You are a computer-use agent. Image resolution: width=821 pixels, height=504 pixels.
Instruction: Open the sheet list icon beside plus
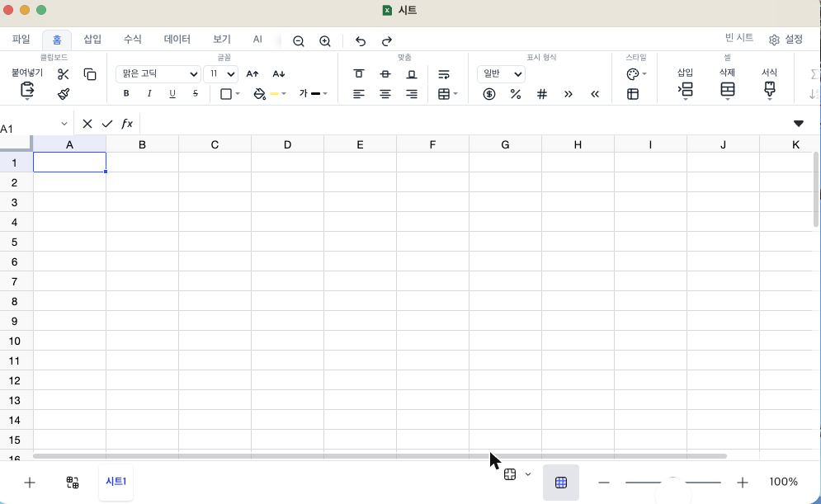(x=73, y=482)
